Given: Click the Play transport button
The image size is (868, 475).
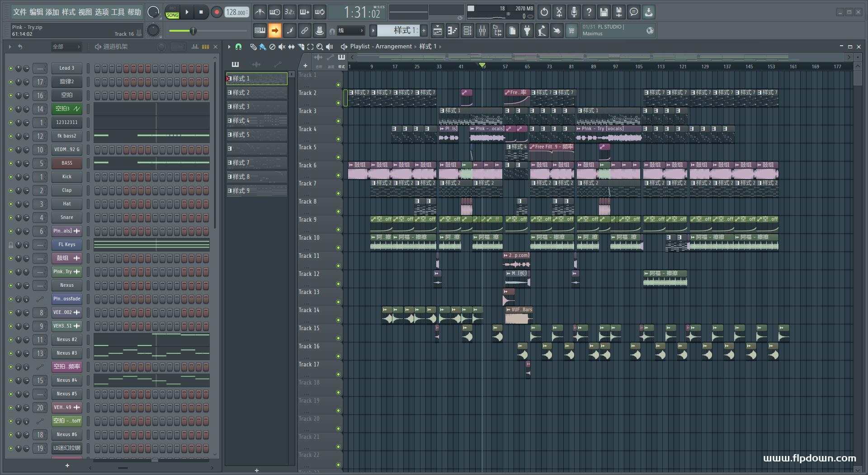Looking at the screenshot, I should tap(187, 12).
